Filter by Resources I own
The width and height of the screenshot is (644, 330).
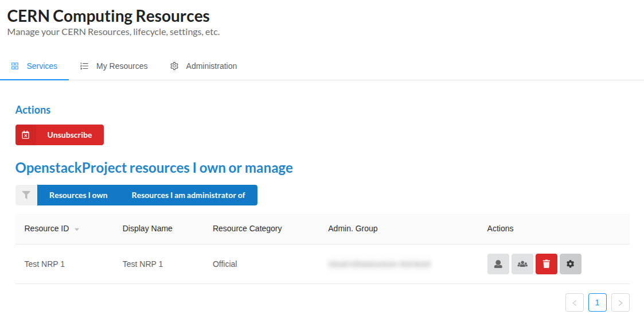click(x=79, y=195)
